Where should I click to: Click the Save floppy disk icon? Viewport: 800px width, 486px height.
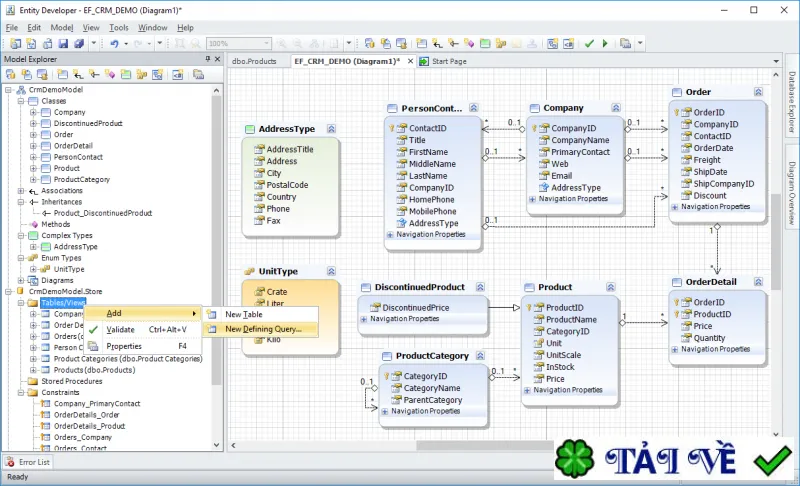pyautogui.click(x=63, y=44)
